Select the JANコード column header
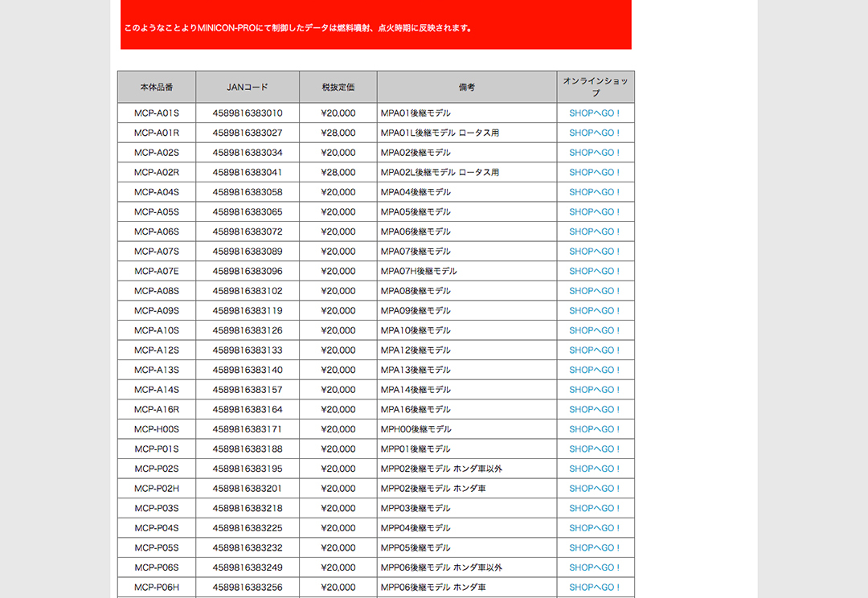Image resolution: width=868 pixels, height=598 pixels. [248, 87]
